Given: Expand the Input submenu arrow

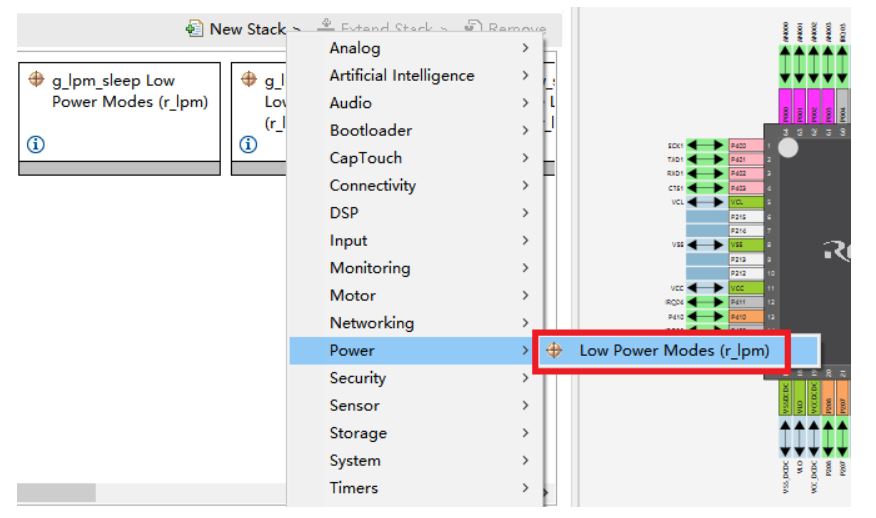Looking at the screenshot, I should [x=525, y=240].
